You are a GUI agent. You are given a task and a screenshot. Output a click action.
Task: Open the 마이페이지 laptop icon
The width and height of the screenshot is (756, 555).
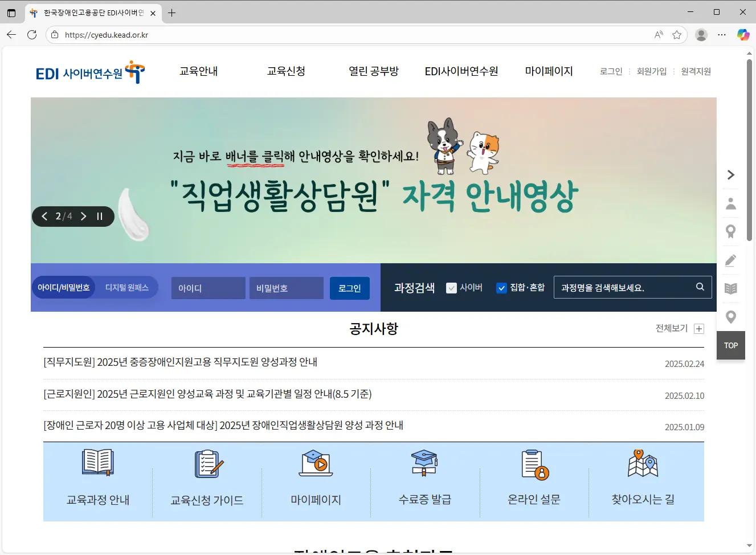(316, 463)
